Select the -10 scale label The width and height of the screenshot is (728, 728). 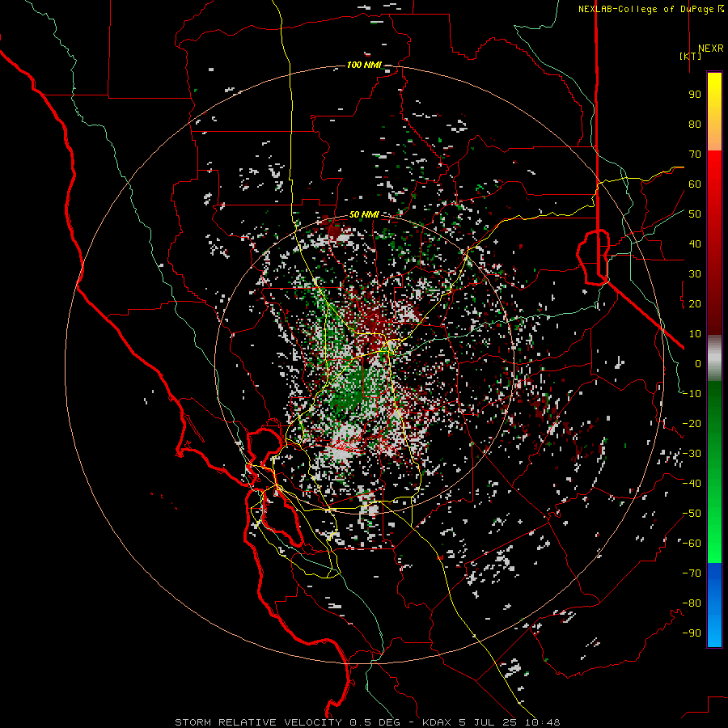click(x=692, y=394)
